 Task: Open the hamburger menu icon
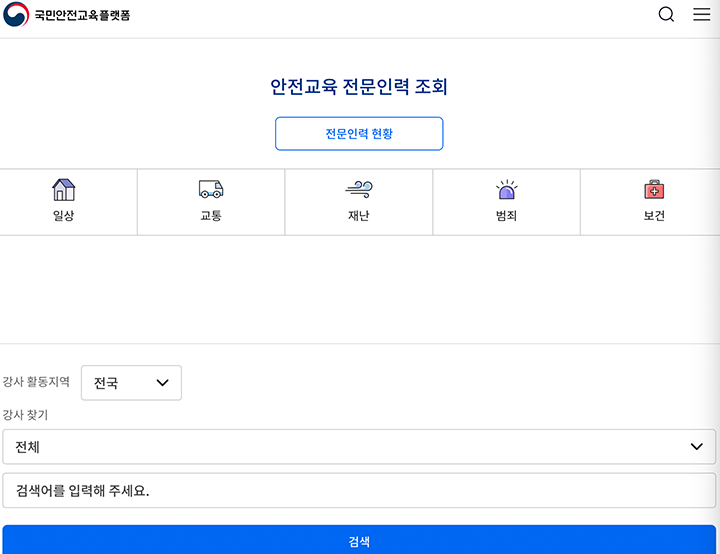point(701,14)
